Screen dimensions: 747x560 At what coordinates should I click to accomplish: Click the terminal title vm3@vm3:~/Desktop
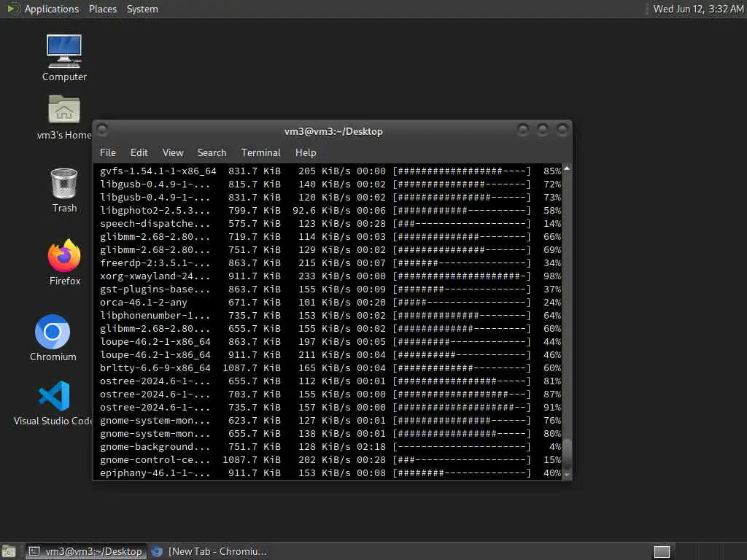[x=333, y=131]
